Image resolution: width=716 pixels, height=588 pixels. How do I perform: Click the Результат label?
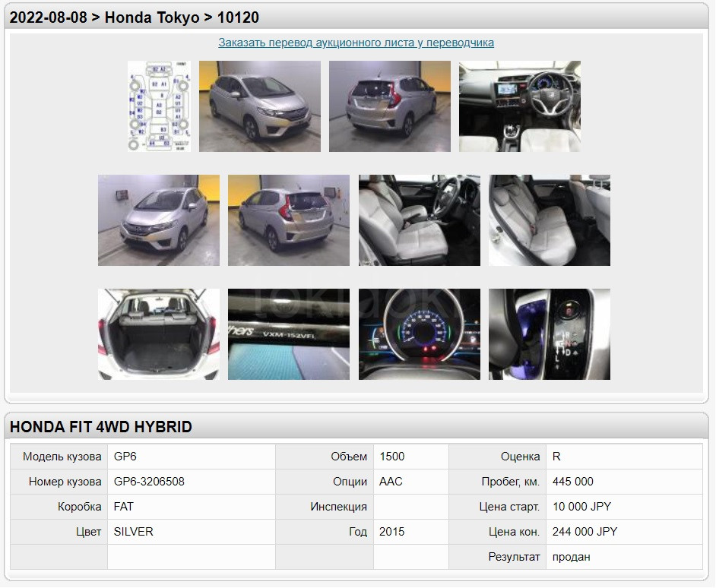tap(514, 557)
